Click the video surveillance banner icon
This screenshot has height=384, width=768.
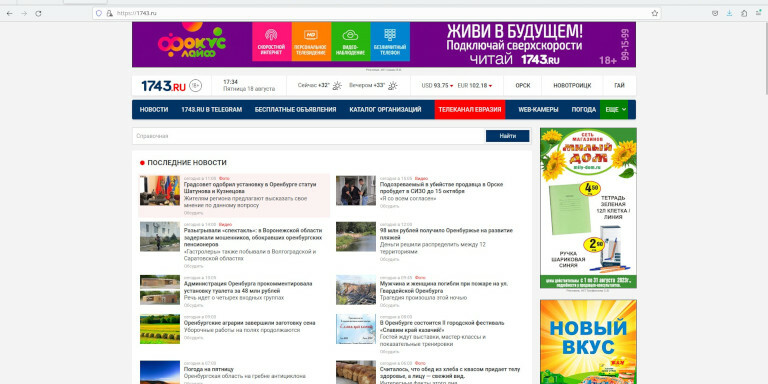pyautogui.click(x=351, y=42)
